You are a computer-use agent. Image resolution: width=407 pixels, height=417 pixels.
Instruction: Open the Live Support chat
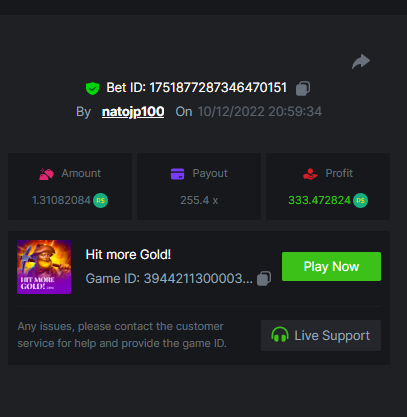pyautogui.click(x=321, y=335)
